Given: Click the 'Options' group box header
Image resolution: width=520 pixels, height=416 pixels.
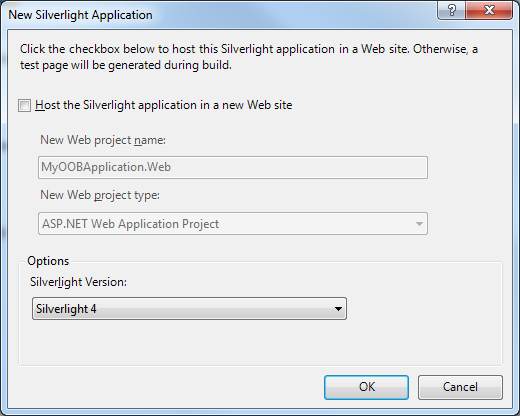Looking at the screenshot, I should 48,261.
